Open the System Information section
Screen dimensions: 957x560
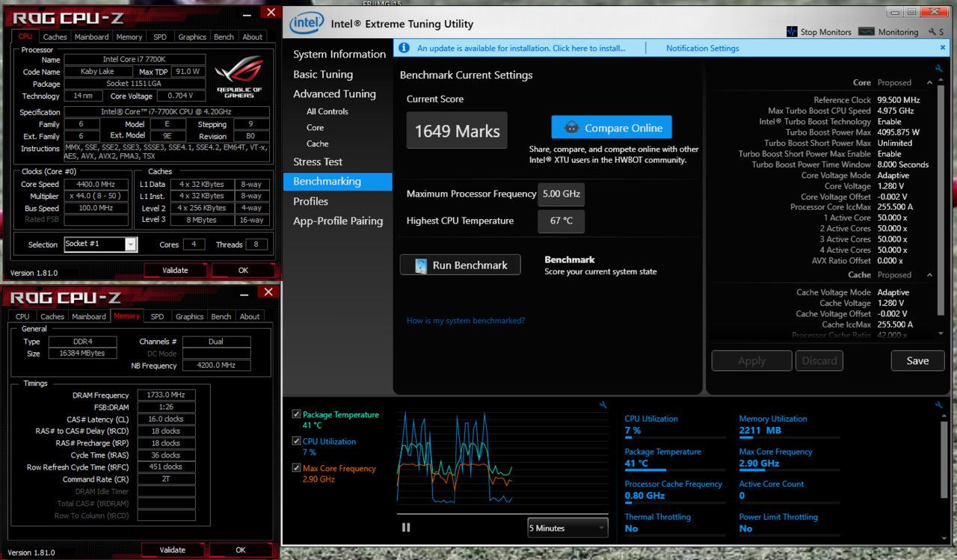pos(339,55)
